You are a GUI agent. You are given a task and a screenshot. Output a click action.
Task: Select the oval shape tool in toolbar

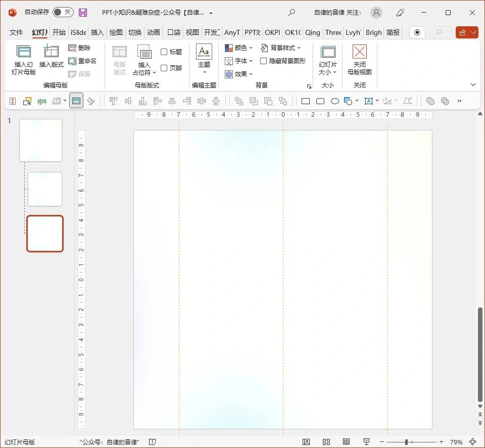click(x=334, y=101)
